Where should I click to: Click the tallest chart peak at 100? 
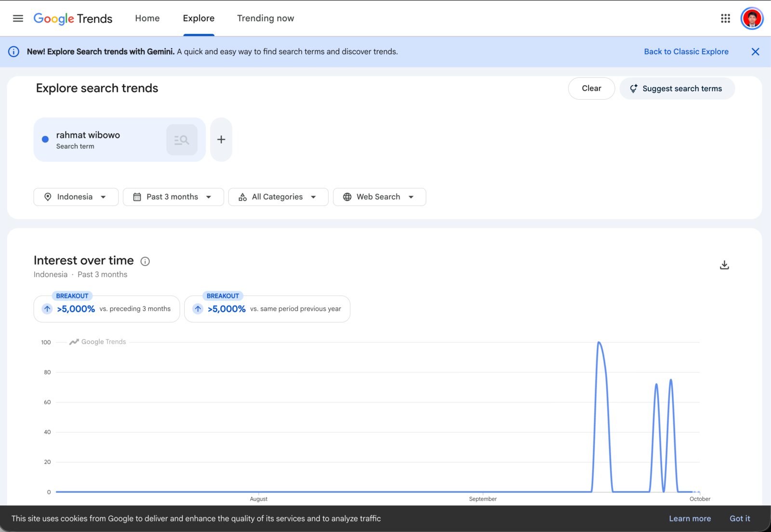coord(598,343)
